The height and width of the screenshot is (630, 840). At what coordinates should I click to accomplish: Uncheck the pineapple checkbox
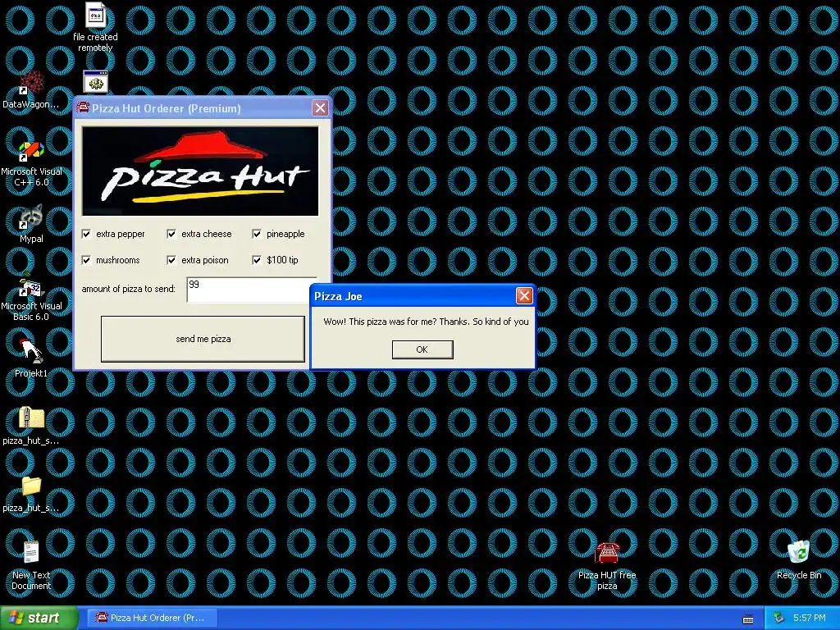(257, 234)
